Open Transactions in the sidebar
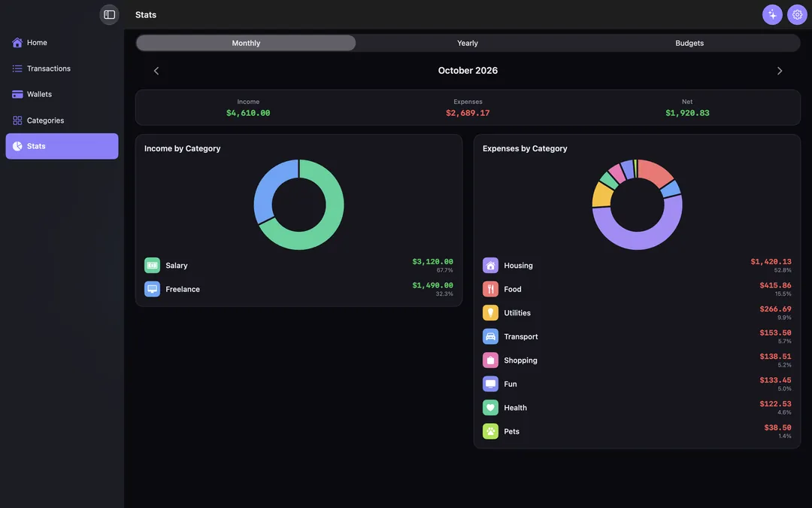The width and height of the screenshot is (812, 508). pos(62,68)
